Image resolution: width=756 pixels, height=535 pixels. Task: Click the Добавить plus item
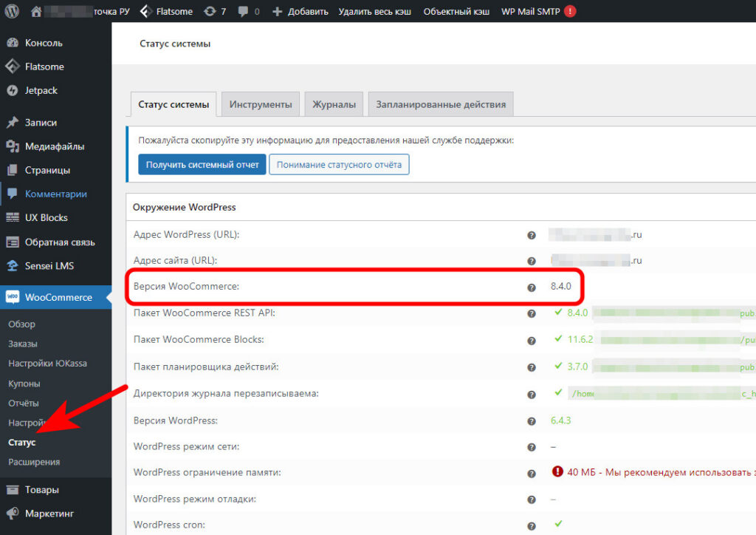click(x=300, y=11)
